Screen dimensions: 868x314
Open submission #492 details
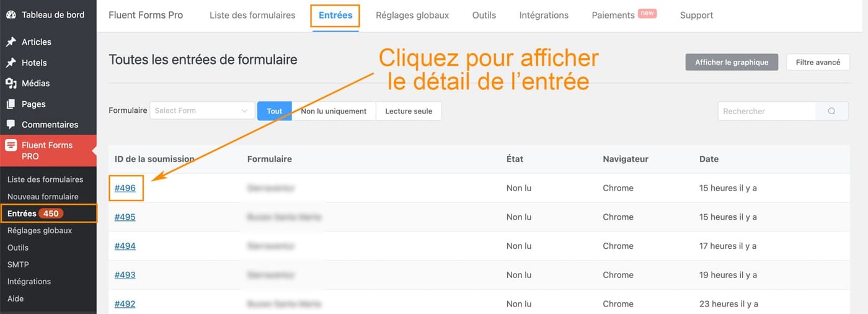tap(125, 304)
